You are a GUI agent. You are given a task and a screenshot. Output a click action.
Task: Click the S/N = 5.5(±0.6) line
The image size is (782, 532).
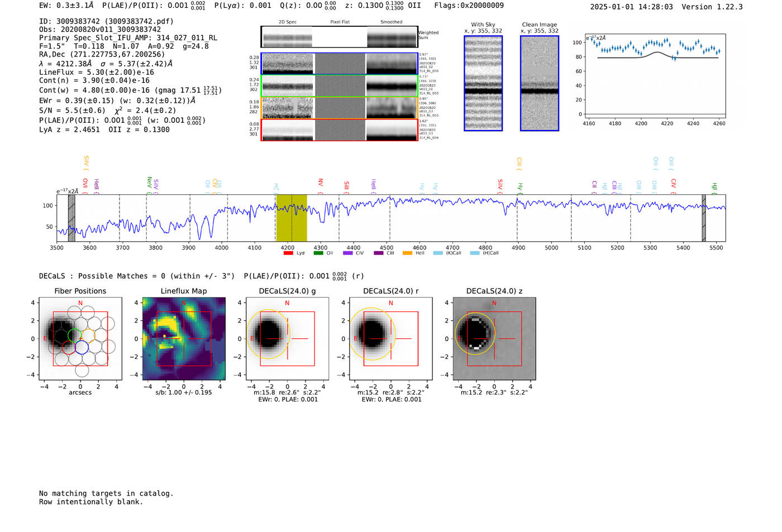tap(107, 111)
